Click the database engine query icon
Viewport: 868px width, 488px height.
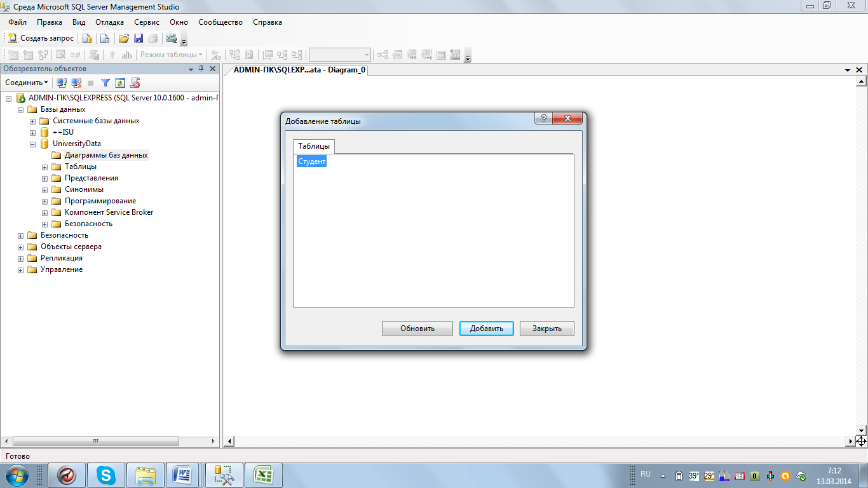pyautogui.click(x=88, y=38)
